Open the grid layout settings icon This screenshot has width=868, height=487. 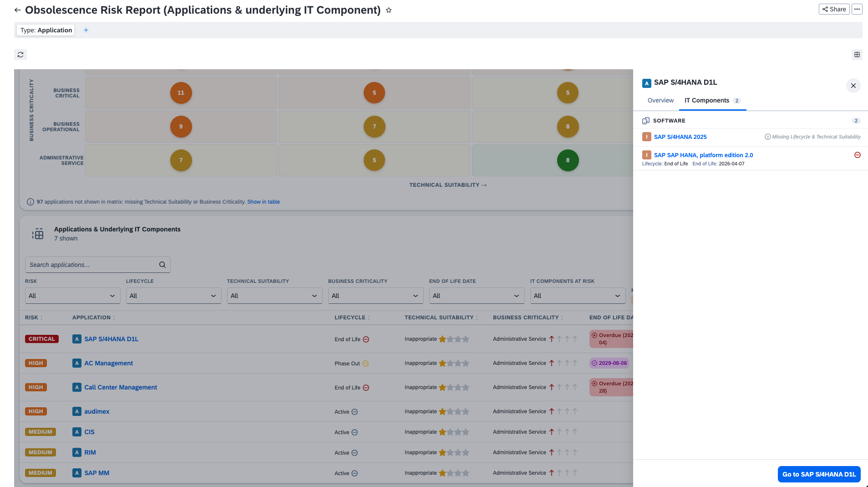[x=857, y=55]
